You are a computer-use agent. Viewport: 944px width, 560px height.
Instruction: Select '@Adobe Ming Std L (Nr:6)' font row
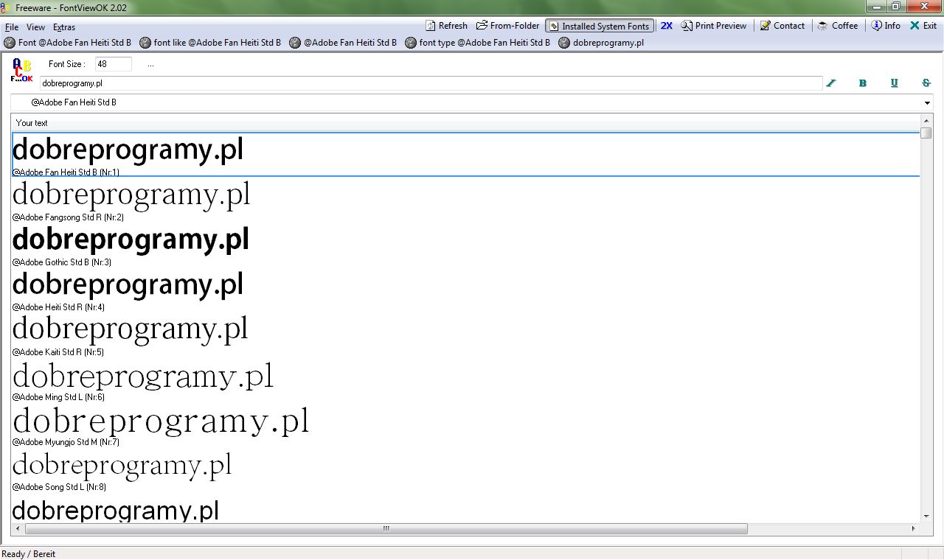[x=465, y=379]
